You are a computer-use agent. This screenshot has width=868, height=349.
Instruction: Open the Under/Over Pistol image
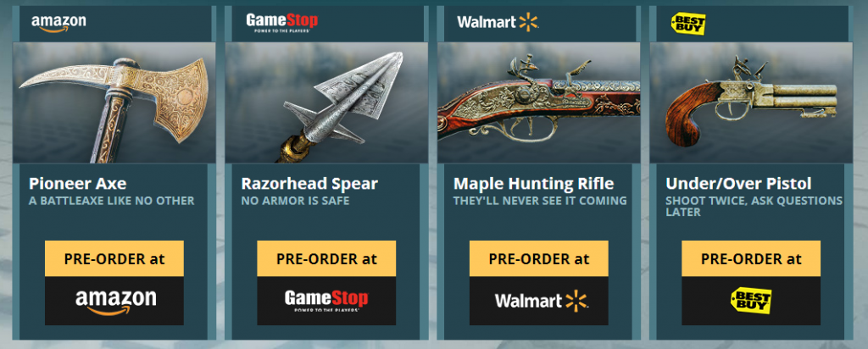[x=751, y=102]
